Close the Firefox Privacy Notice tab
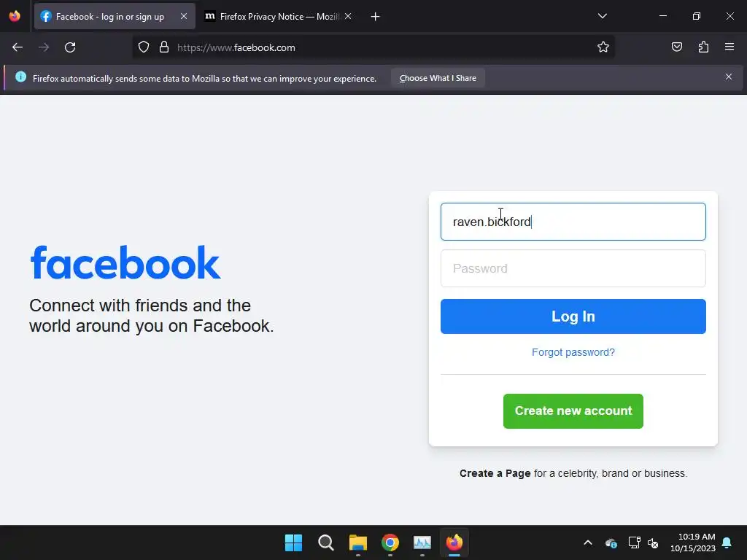This screenshot has width=747, height=560. [348, 16]
